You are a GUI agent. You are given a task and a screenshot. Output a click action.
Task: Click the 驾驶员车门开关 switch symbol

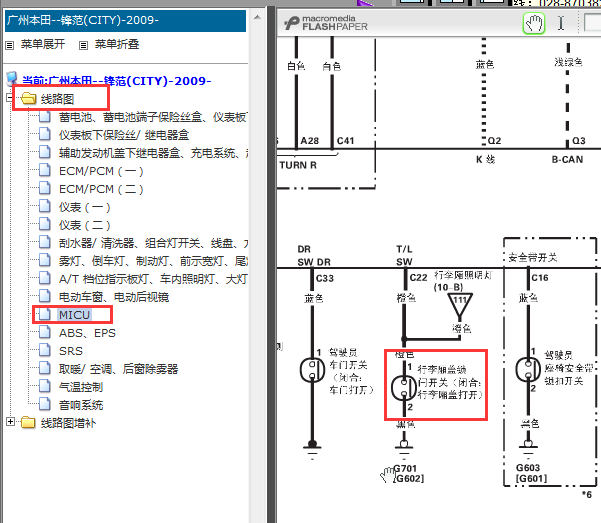pos(312,370)
